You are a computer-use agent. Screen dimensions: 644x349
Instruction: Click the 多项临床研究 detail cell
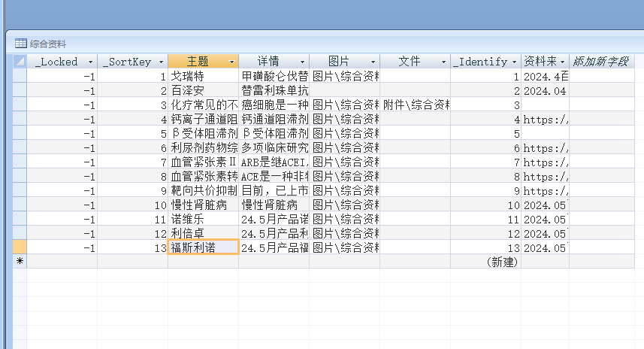click(x=274, y=147)
